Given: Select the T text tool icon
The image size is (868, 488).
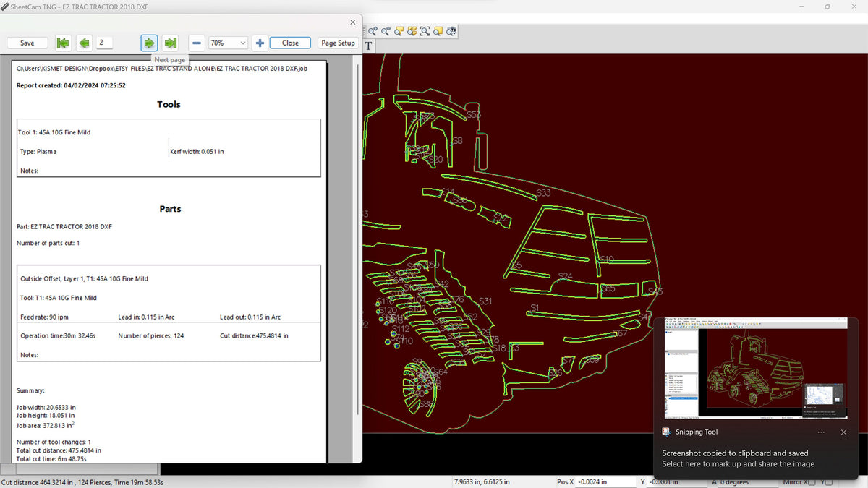Looking at the screenshot, I should coord(368,46).
